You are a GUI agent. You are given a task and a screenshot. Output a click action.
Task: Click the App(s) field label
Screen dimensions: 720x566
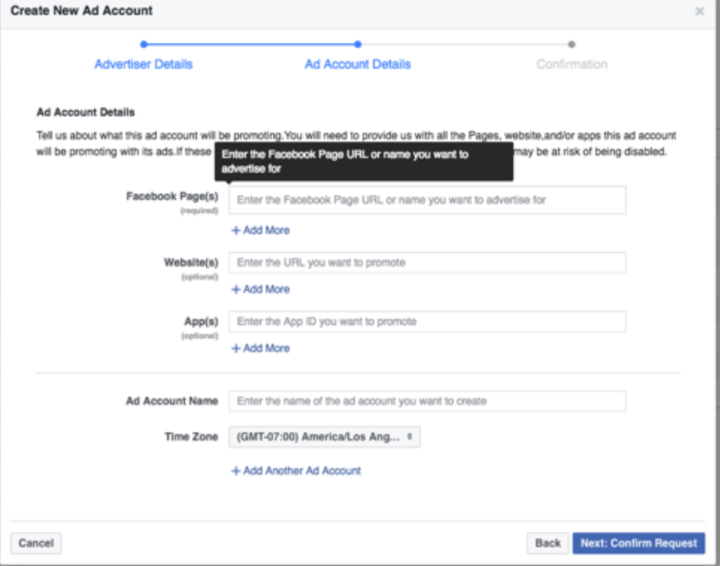(201, 321)
